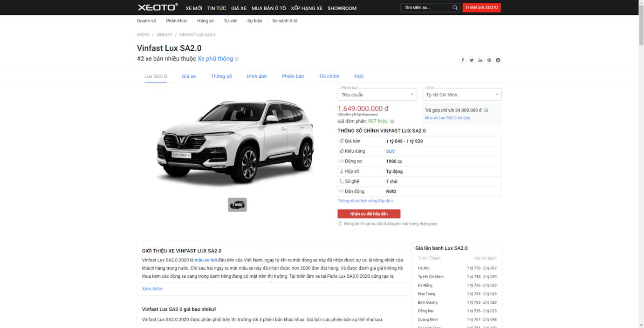Click 997 triệu negotiated price

[378, 121]
